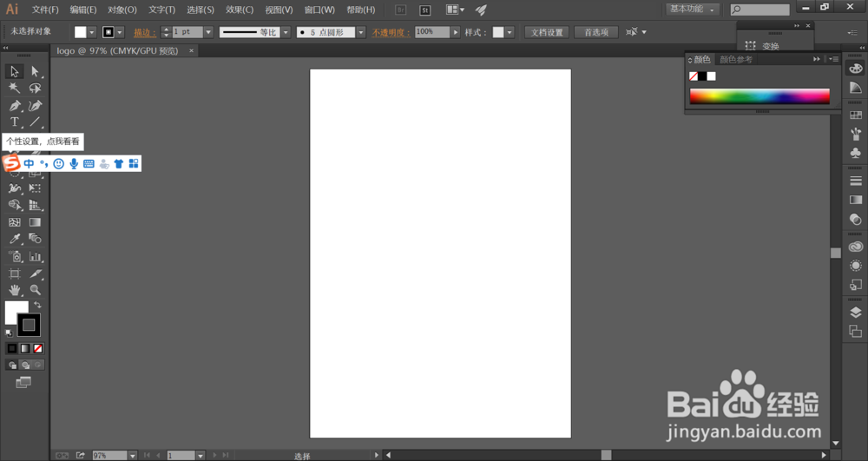Open fill color dropdown in control bar

coord(92,32)
